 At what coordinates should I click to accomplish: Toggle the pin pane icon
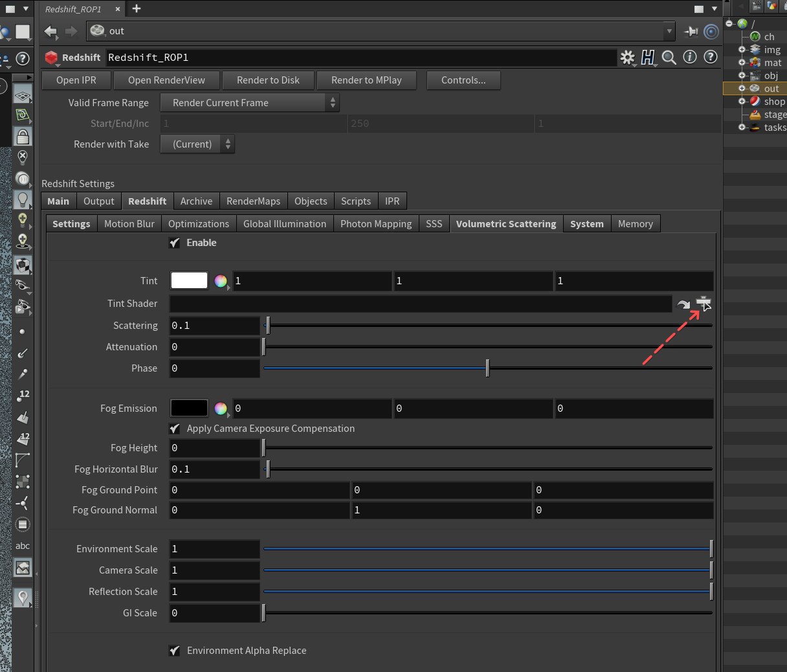[x=691, y=31]
